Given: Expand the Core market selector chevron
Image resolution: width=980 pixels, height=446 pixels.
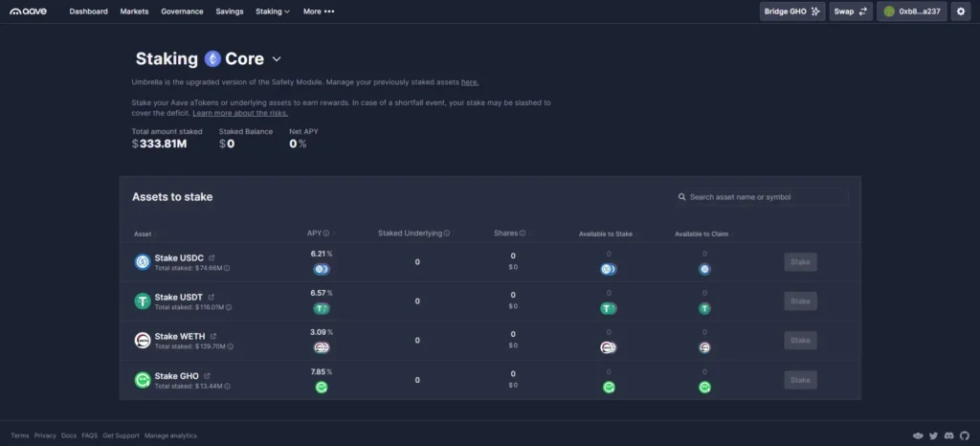Looking at the screenshot, I should (277, 59).
